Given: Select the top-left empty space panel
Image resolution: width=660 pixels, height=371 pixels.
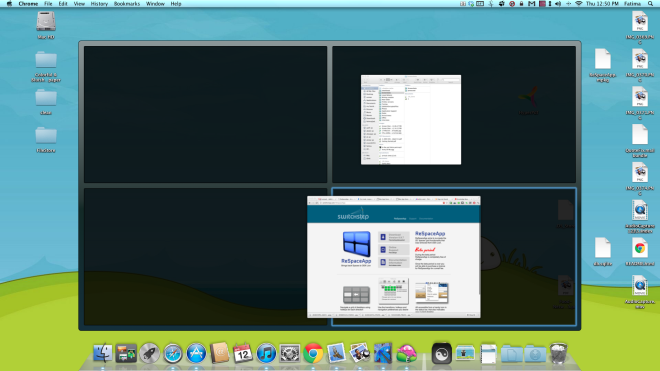Looking at the screenshot, I should pyautogui.click(x=205, y=114).
